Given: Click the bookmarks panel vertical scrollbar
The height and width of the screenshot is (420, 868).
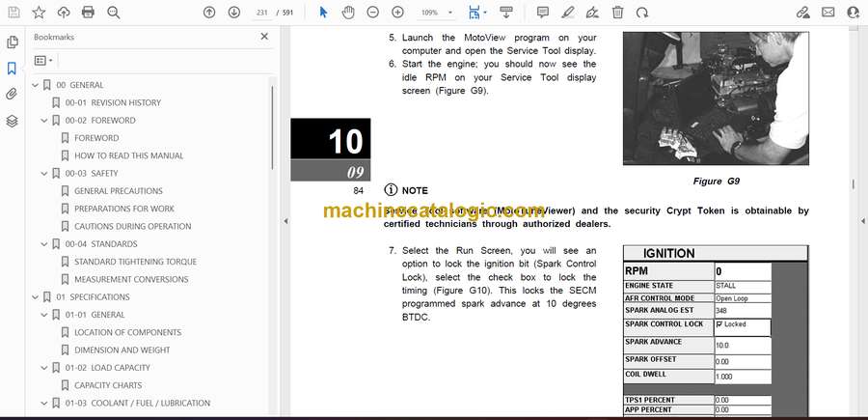Looking at the screenshot, I should (x=272, y=127).
